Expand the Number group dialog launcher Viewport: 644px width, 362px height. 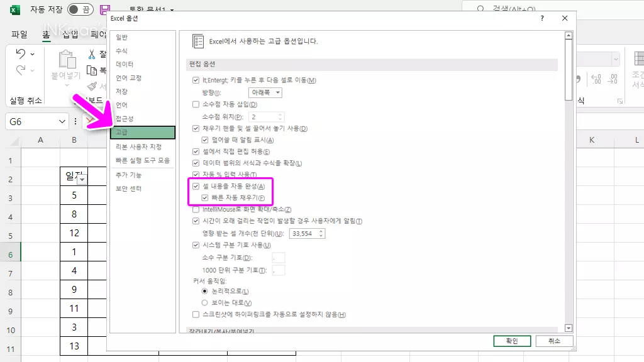[x=619, y=101]
